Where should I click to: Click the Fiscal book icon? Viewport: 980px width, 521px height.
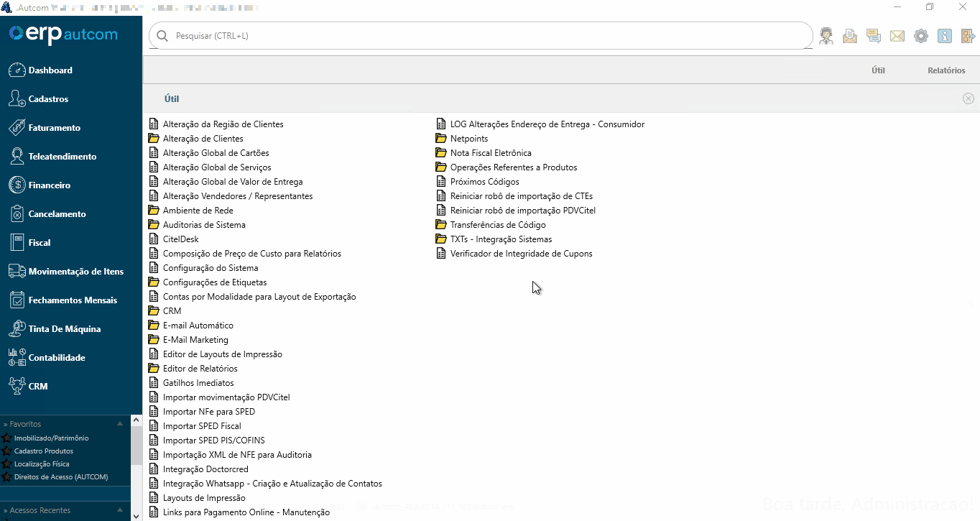17,243
